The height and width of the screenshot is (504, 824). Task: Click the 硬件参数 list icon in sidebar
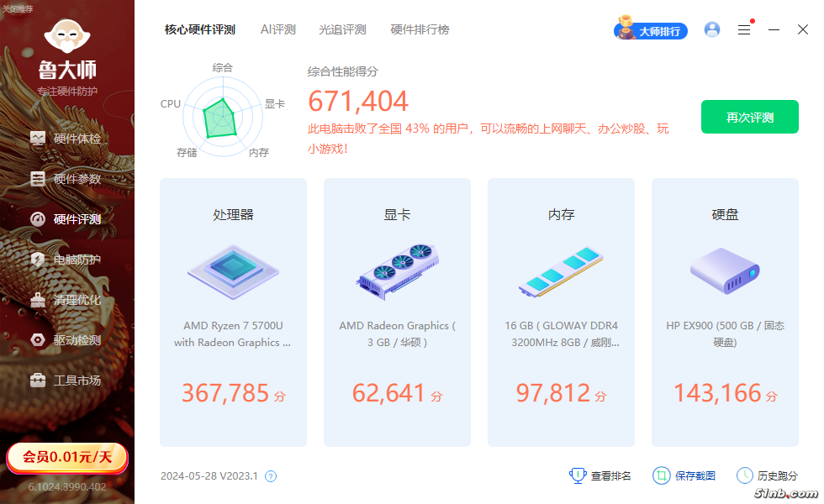(x=38, y=179)
